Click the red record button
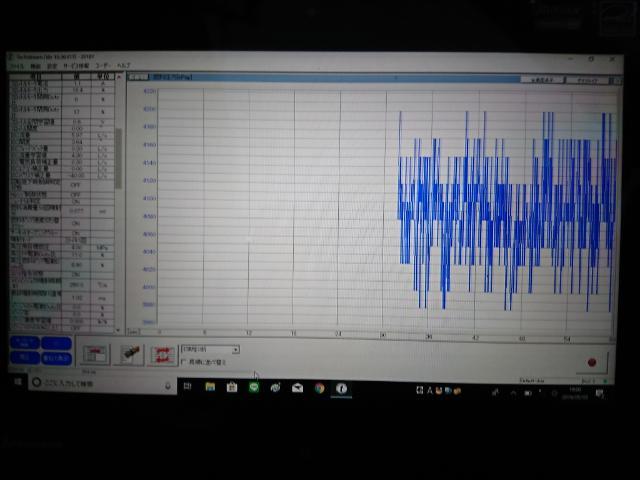640x480 pixels. (591, 362)
